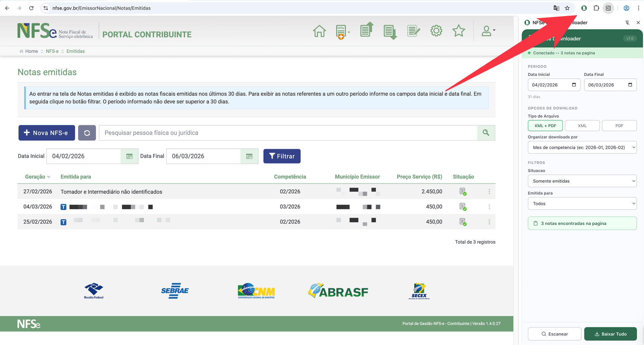Open the kebab menu on the first note row
The height and width of the screenshot is (345, 644).
(x=489, y=191)
